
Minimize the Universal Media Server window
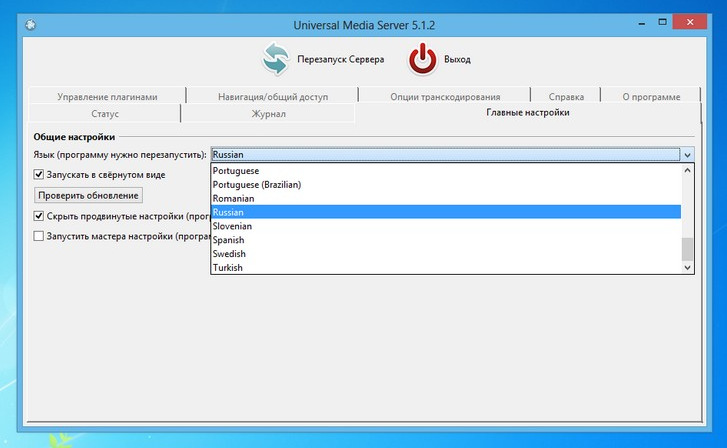coord(642,23)
